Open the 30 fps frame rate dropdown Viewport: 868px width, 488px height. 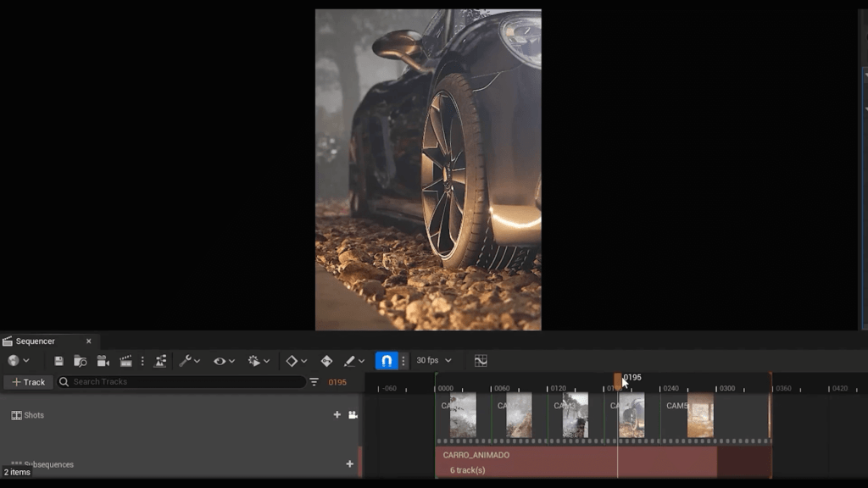tap(434, 361)
